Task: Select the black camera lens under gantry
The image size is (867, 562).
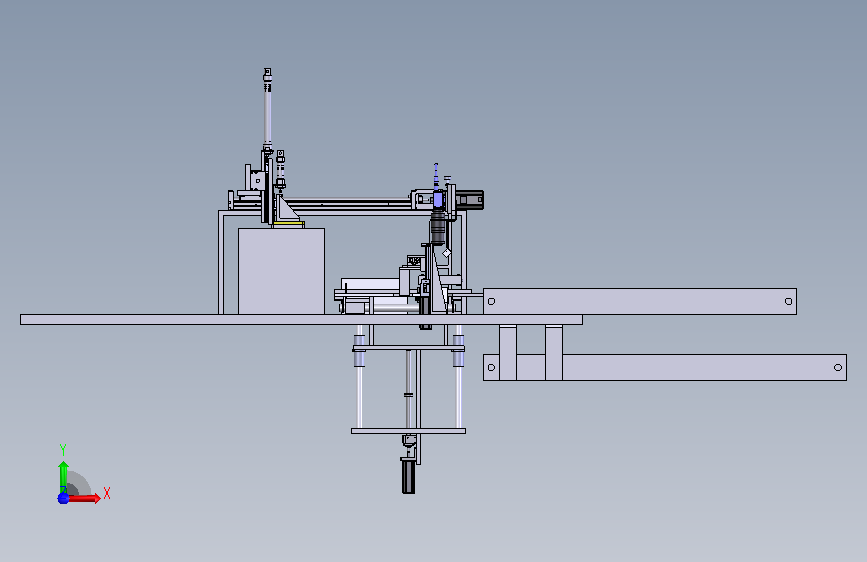Action: click(x=437, y=228)
